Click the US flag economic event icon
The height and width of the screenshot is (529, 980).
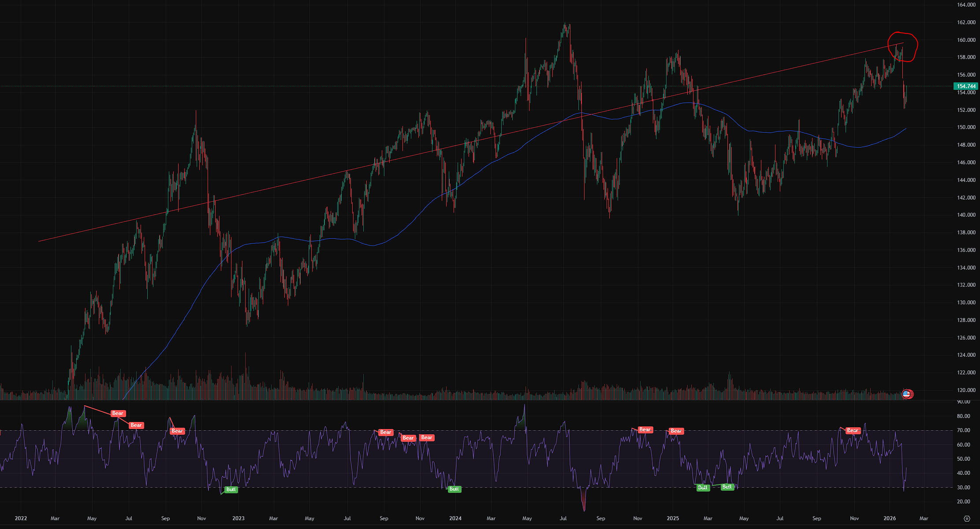pos(906,394)
